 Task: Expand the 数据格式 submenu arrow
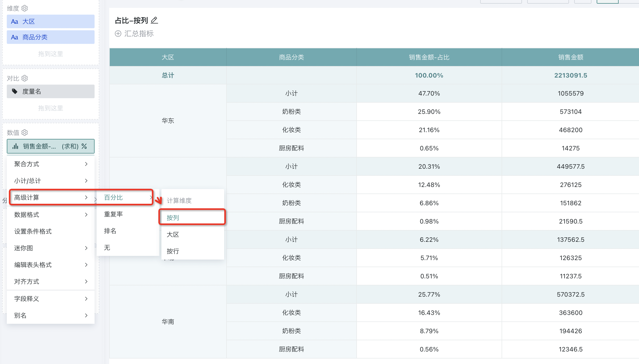click(x=86, y=215)
